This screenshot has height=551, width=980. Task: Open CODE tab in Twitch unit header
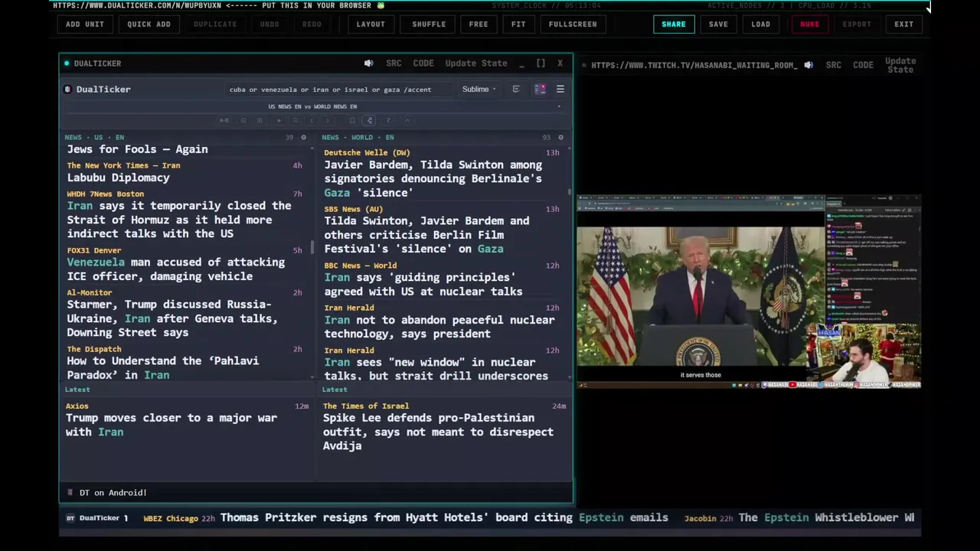[863, 65]
